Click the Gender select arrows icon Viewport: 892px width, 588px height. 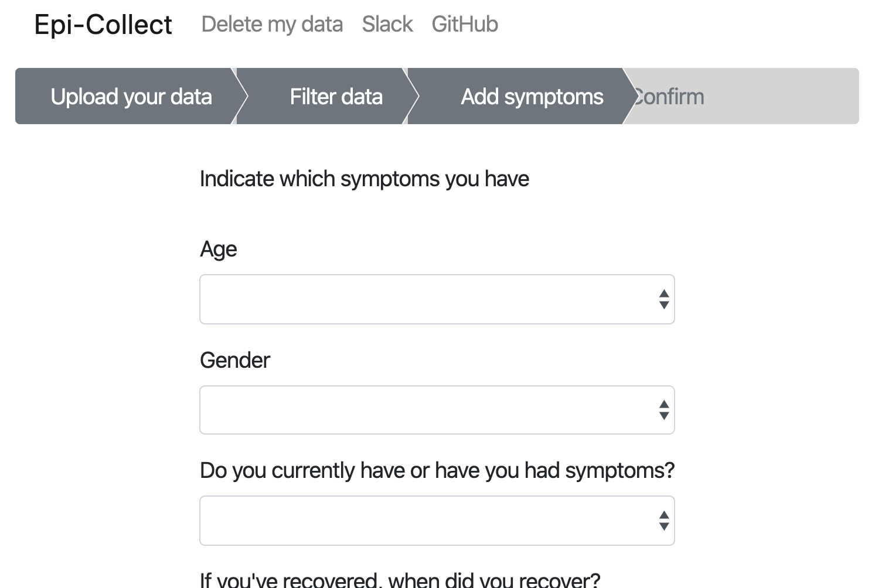[663, 410]
